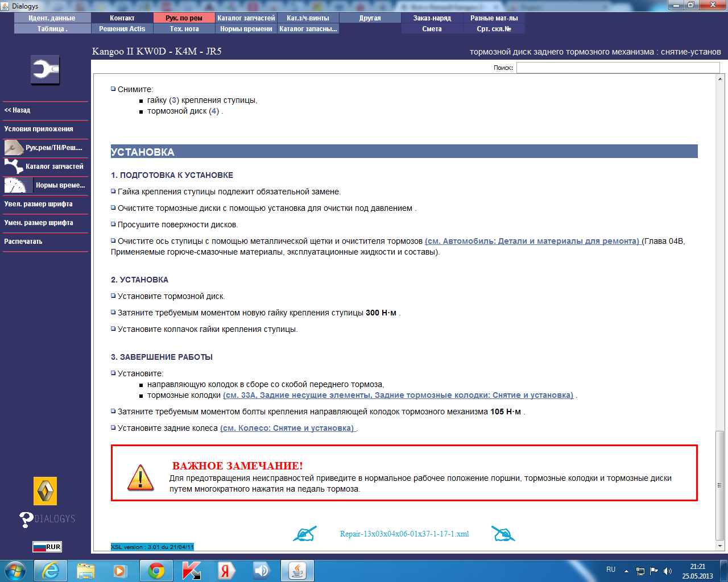Click the 300 Н·м torque value

click(381, 313)
